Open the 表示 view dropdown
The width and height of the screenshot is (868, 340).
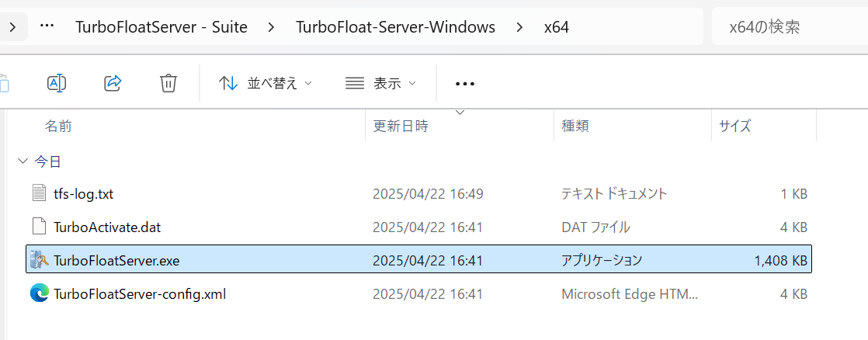coord(380,84)
